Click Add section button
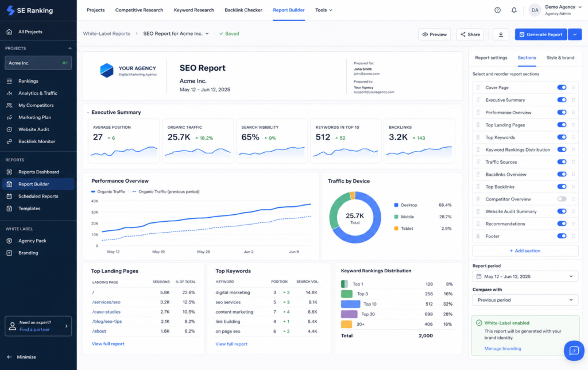The image size is (588, 370). pos(525,250)
